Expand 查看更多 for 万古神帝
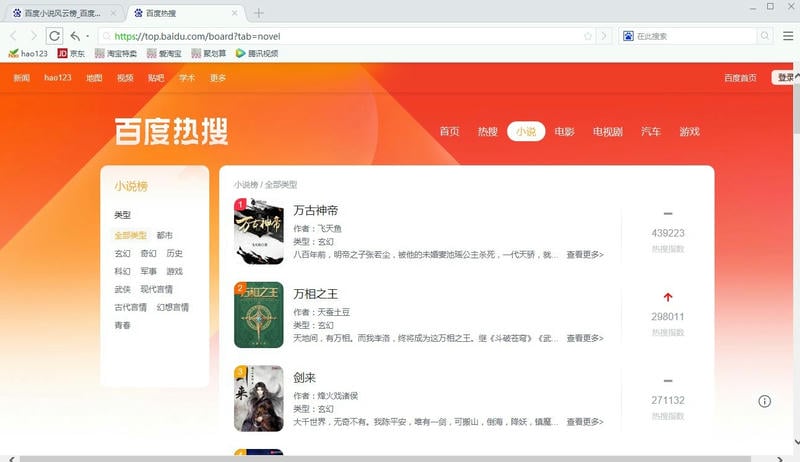 point(585,254)
